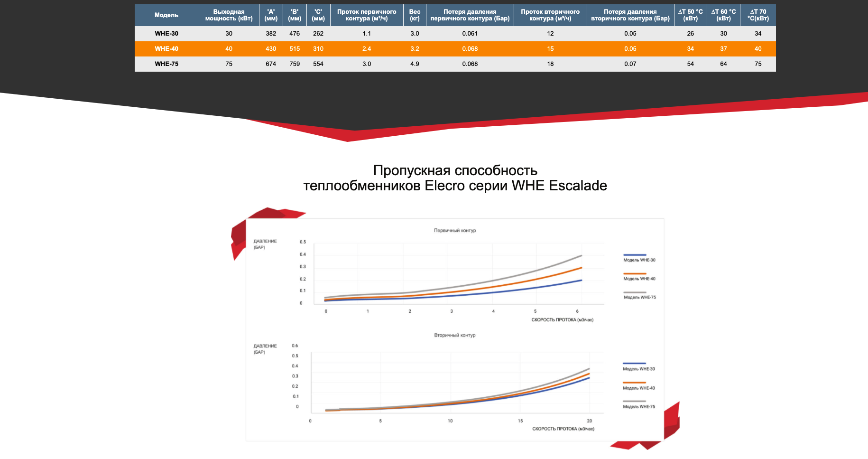Click the WHE-75 model row label
Viewport: 868px width, 459px height.
(x=166, y=64)
